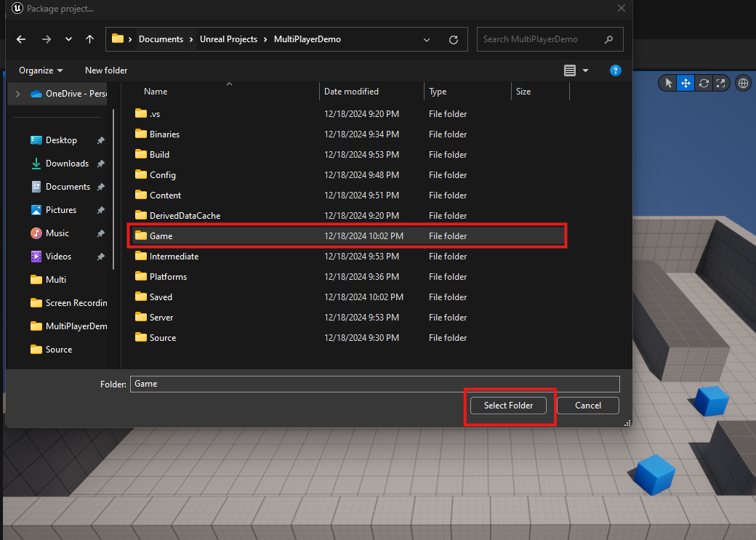Open Downloads in the navigation pane
This screenshot has height=540, width=756.
point(67,164)
